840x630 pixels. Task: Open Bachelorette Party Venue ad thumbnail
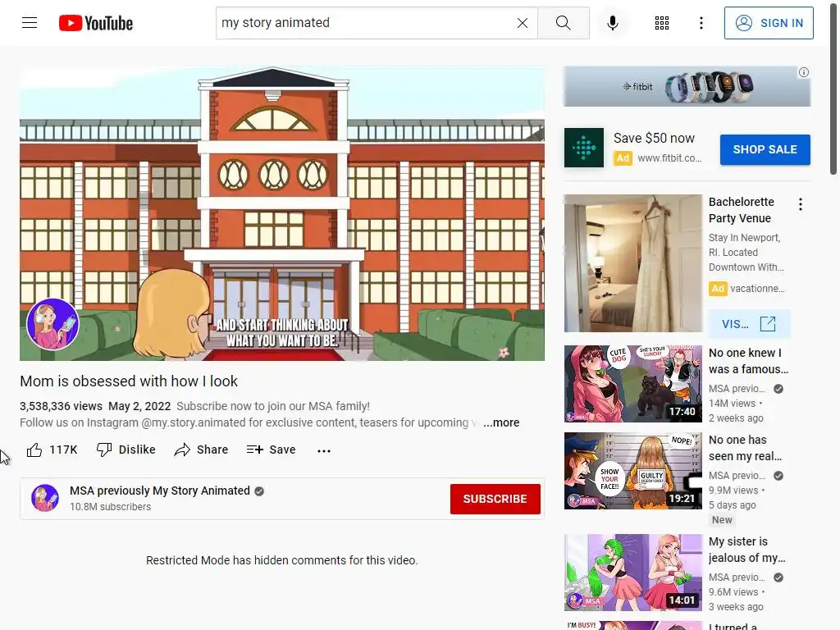633,263
